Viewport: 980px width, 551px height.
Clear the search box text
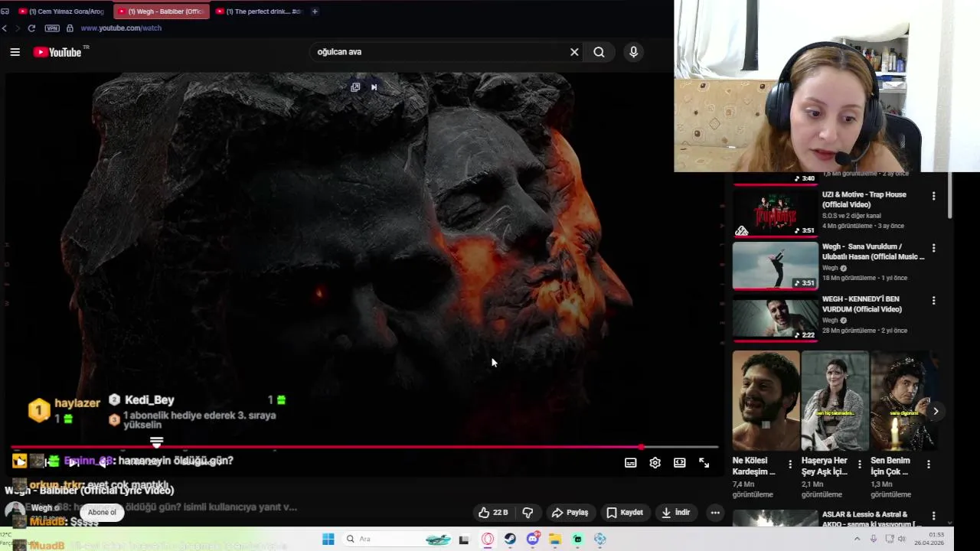[574, 52]
